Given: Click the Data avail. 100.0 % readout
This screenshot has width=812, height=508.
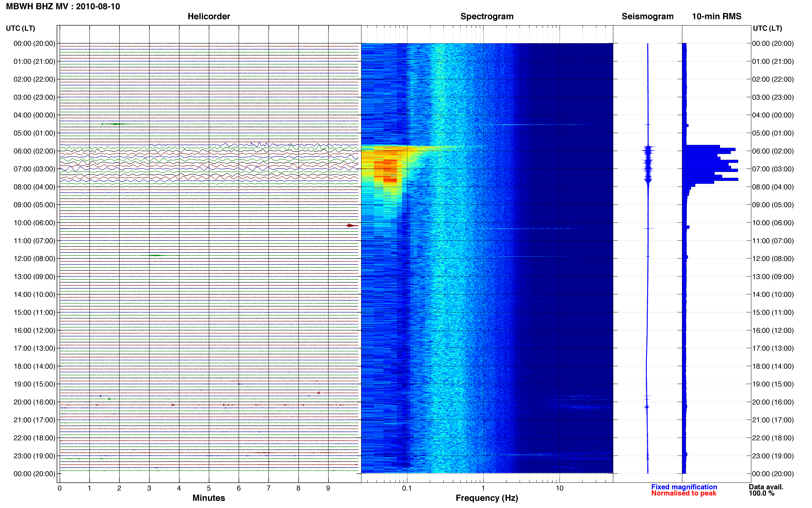Looking at the screenshot, I should [x=766, y=490].
